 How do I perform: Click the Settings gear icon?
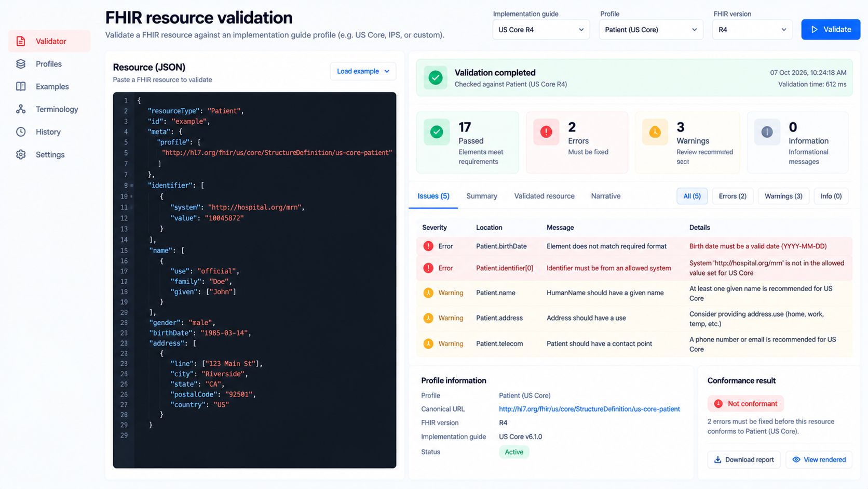point(21,154)
